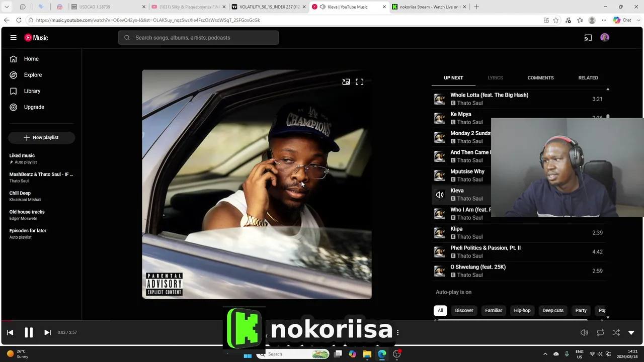Go back in the browser
Screen dimensions: 644x362
coord(7,20)
